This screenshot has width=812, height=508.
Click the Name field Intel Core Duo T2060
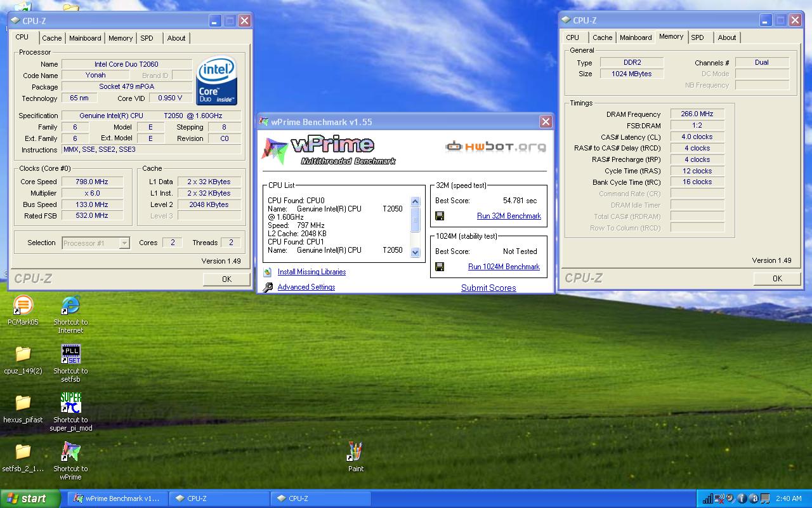(126, 64)
